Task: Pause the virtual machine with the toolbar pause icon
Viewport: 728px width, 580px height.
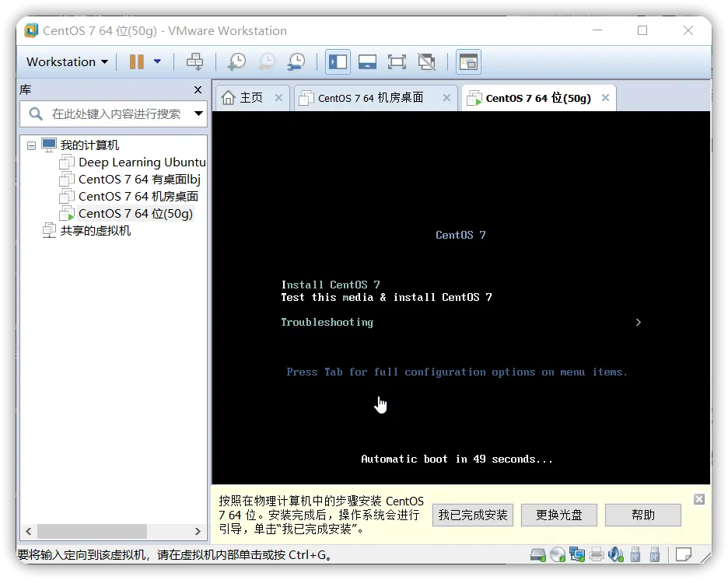Action: [137, 61]
